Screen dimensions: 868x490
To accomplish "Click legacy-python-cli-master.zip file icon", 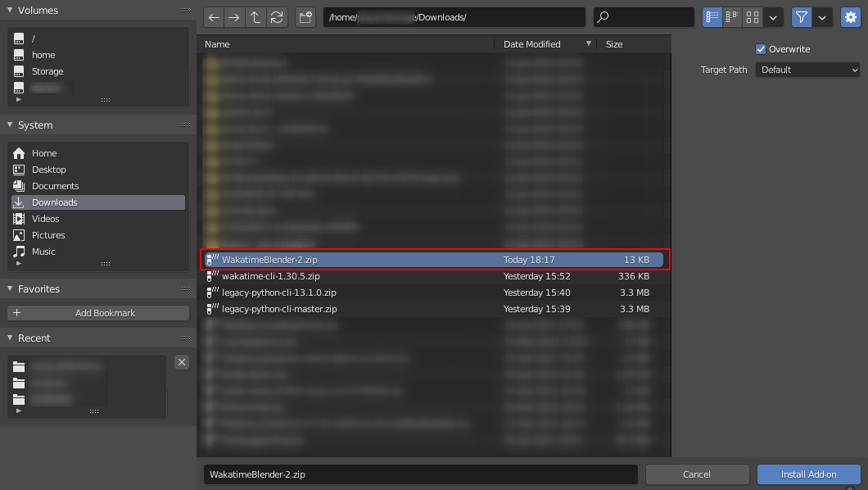I will [213, 309].
